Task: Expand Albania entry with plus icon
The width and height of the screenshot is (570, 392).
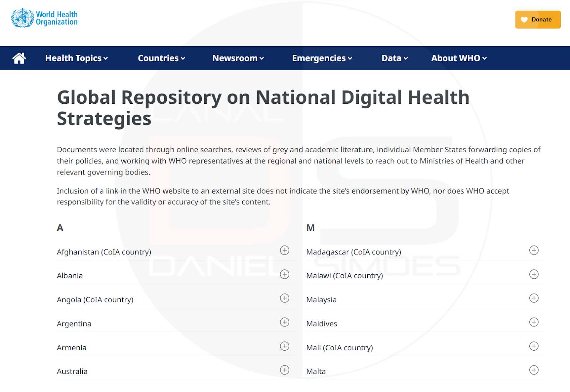Action: tap(285, 274)
